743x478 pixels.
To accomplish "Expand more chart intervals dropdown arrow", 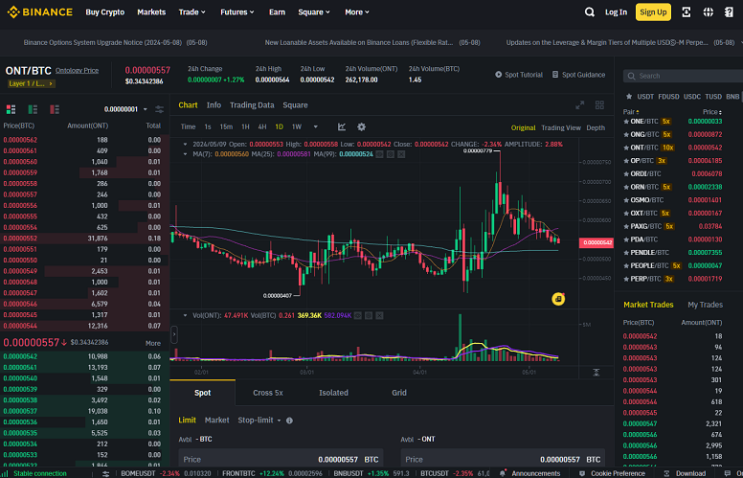I will pyautogui.click(x=316, y=127).
